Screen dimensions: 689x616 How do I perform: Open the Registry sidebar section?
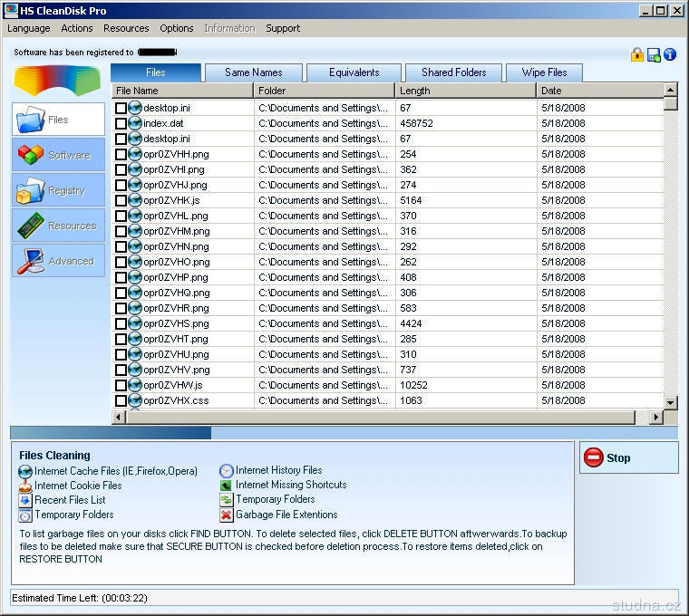31,190
